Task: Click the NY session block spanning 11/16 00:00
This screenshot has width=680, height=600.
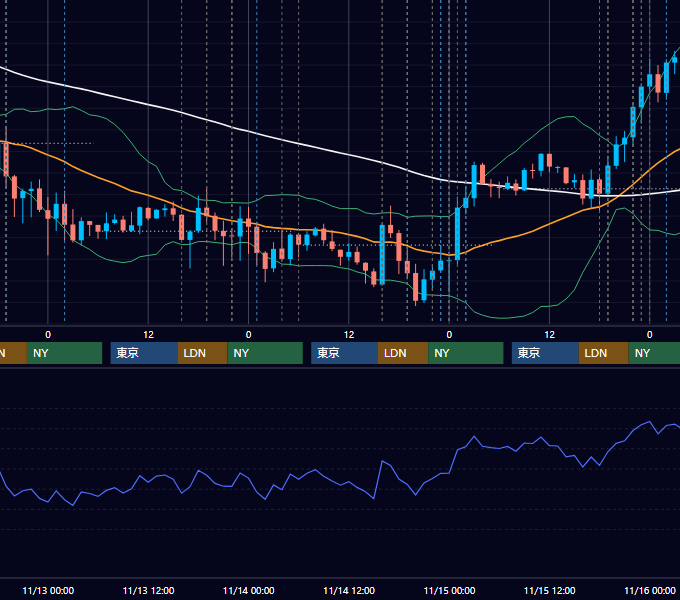Action: pyautogui.click(x=654, y=353)
